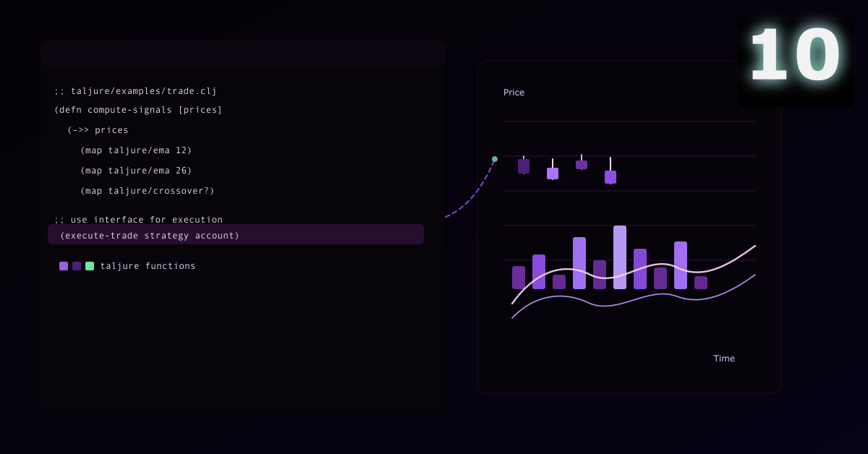Select the second candlestick in the chart

(553, 174)
